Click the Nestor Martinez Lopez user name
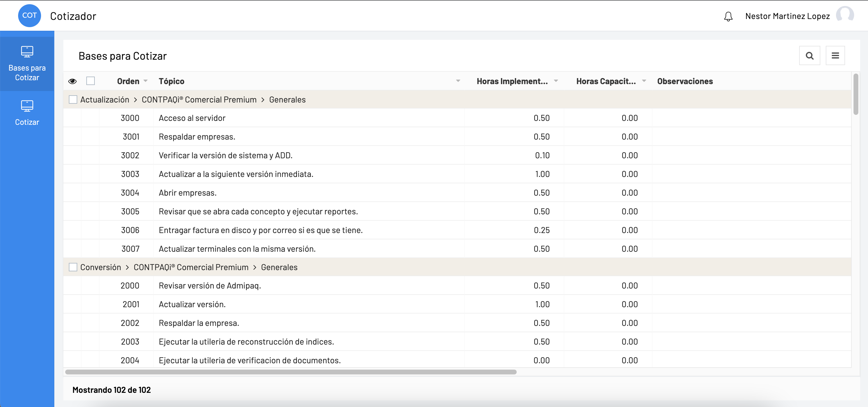Screen dimensions: 868x407 787,16
